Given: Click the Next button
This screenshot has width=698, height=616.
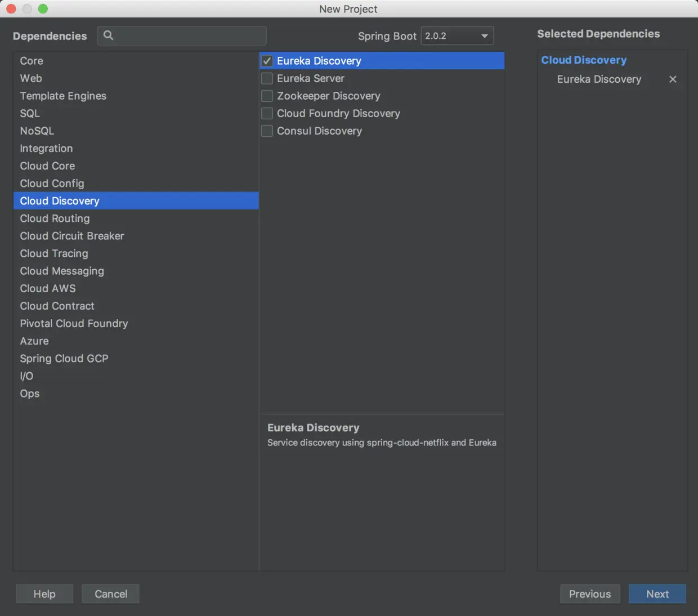Looking at the screenshot, I should coord(657,594).
